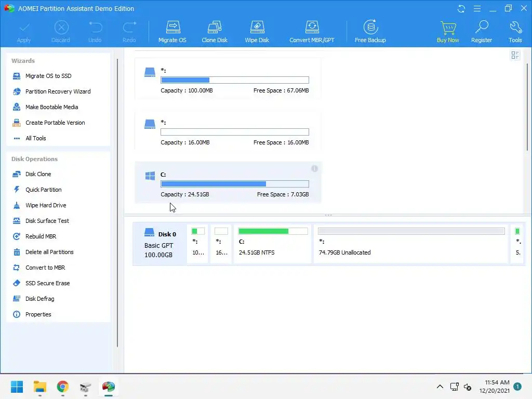Click the right pane vertical scrollbar
Image resolution: width=532 pixels, height=399 pixels.
(527, 107)
